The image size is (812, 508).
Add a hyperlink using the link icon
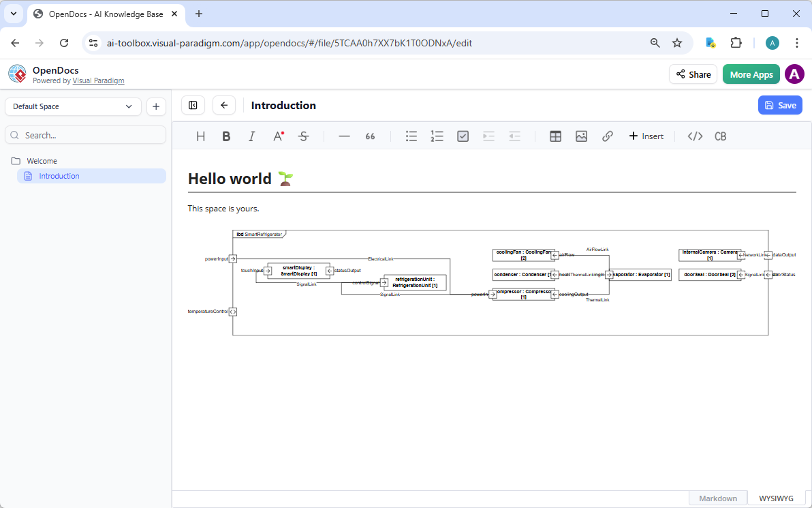coord(607,136)
